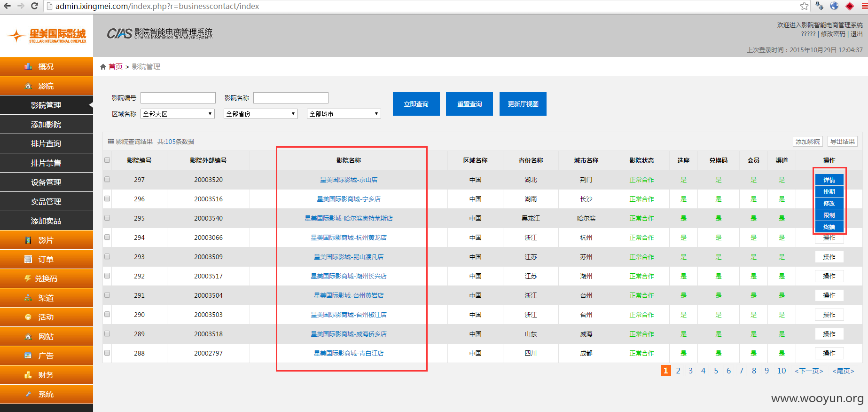Click the 财务 icon in sidebar

coord(28,375)
